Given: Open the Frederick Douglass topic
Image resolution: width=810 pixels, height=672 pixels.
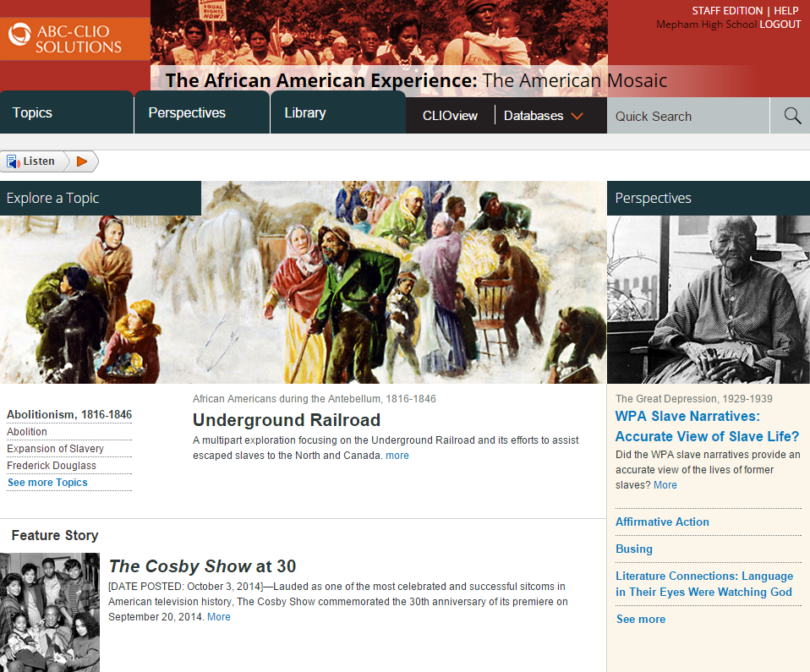Looking at the screenshot, I should 51,466.
